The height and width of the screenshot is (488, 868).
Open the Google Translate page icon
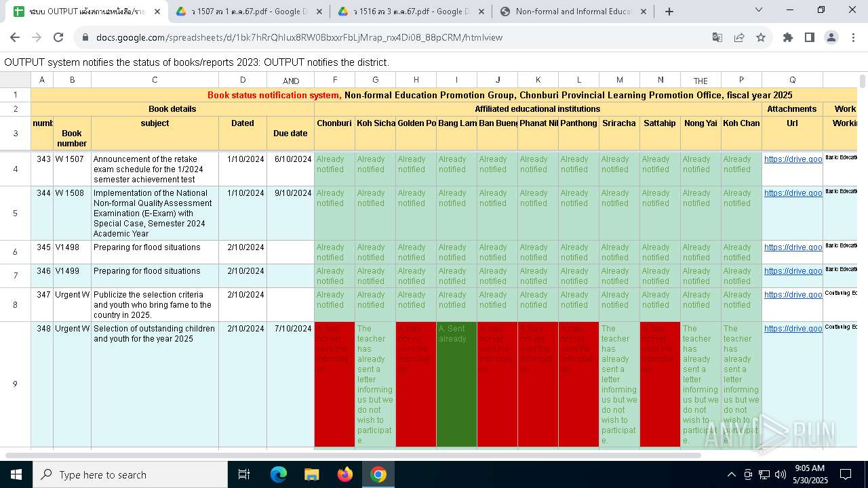click(x=717, y=37)
